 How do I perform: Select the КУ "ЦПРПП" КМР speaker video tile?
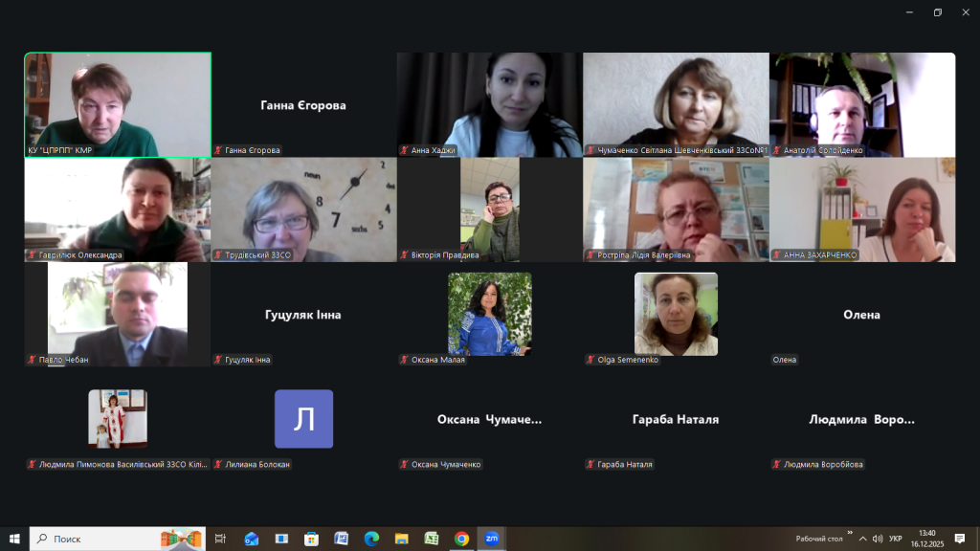point(118,103)
